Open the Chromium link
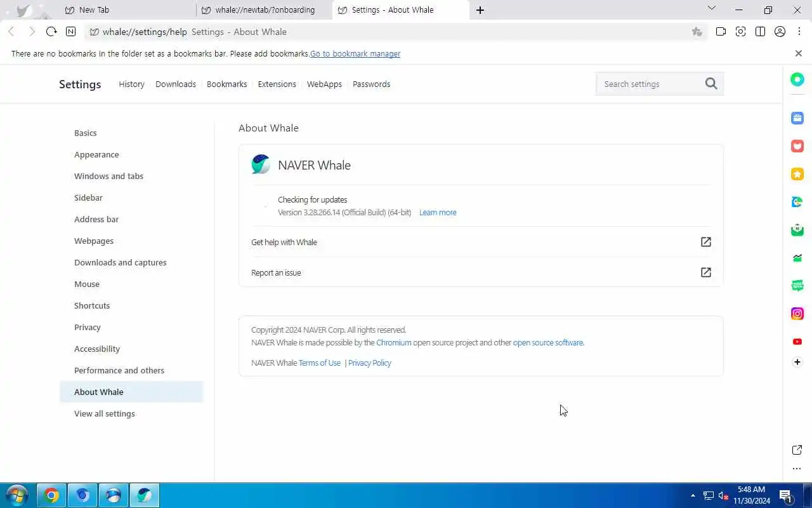 point(394,342)
